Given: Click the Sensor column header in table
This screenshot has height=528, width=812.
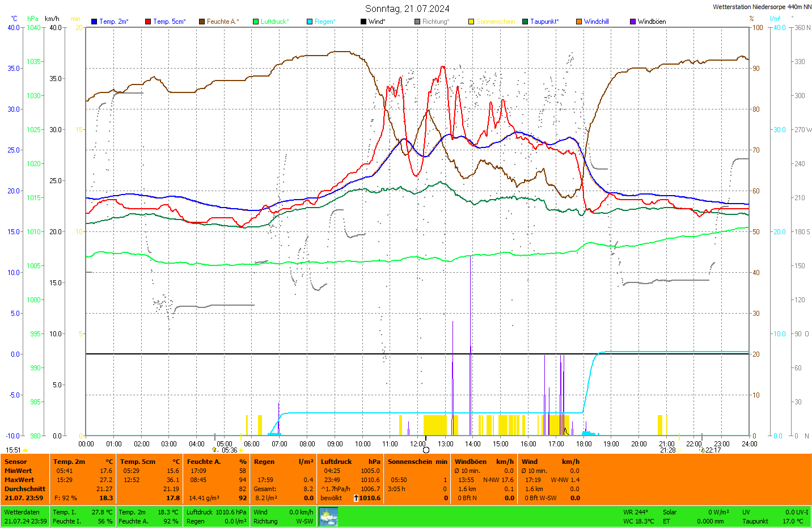Looking at the screenshot, I should coord(16,462).
